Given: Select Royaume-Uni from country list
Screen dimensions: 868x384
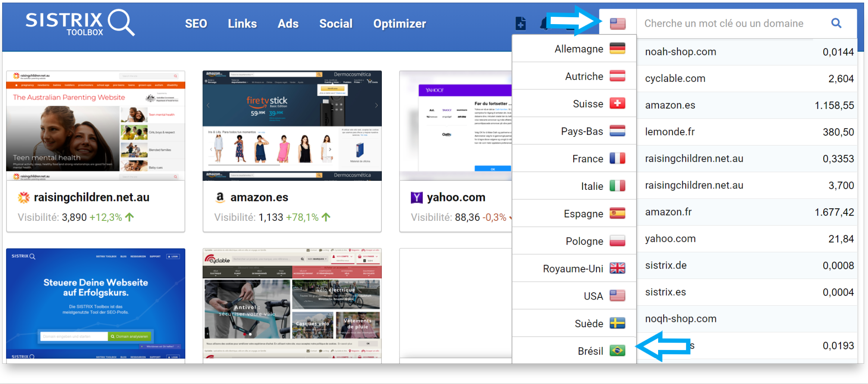Looking at the screenshot, I should click(574, 269).
